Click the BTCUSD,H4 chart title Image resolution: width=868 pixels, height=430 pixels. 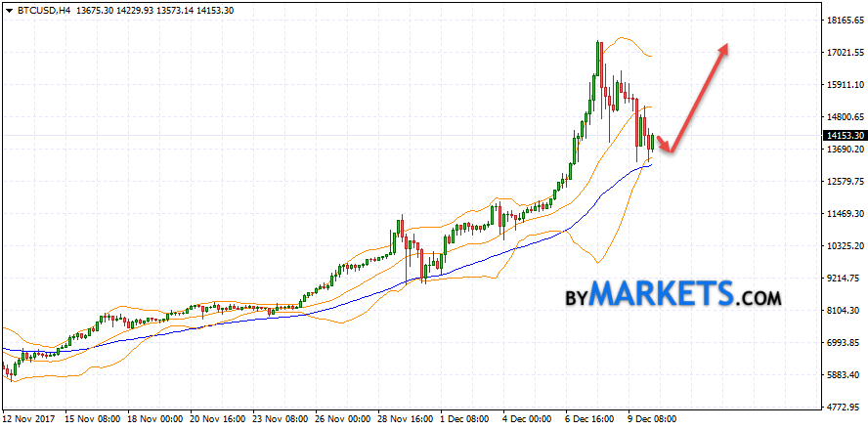[x=40, y=9]
